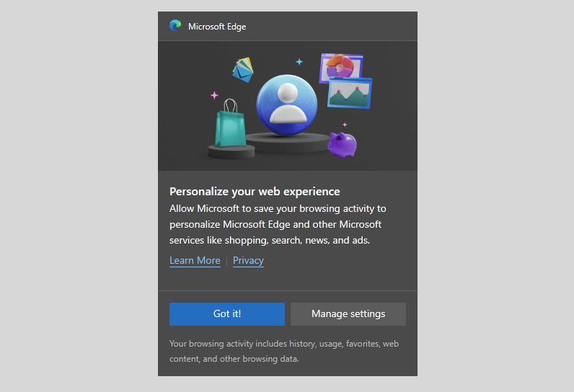574x392 pixels.
Task: Click the 'Allow Microsoft to save your browsing' paragraph
Action: click(278, 224)
